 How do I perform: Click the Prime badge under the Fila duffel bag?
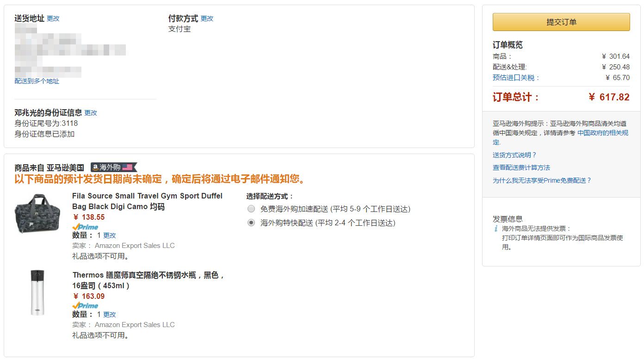tap(85, 226)
